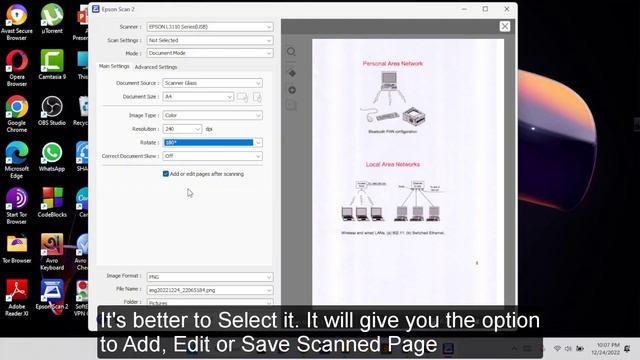This screenshot has height=360, width=640.
Task: Open notifications bell in taskbar
Action: coord(627,349)
